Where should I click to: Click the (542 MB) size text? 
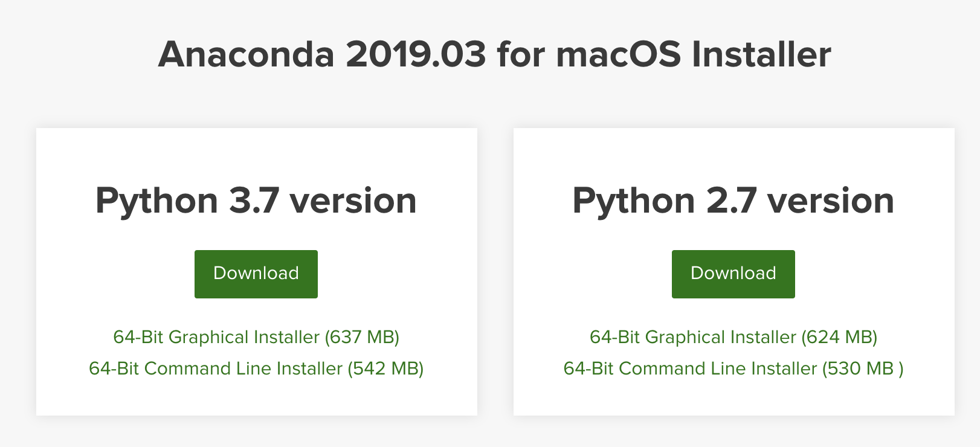[385, 368]
